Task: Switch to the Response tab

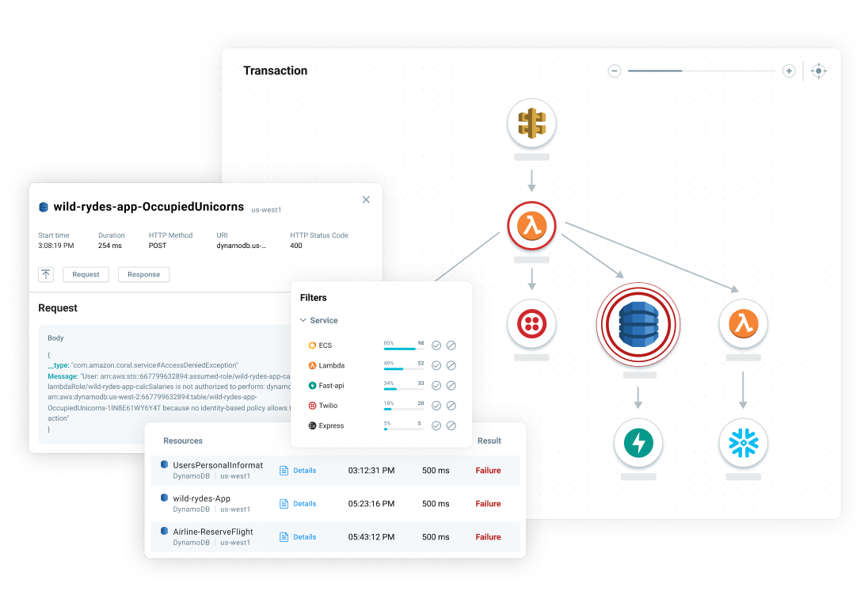Action: pos(143,275)
